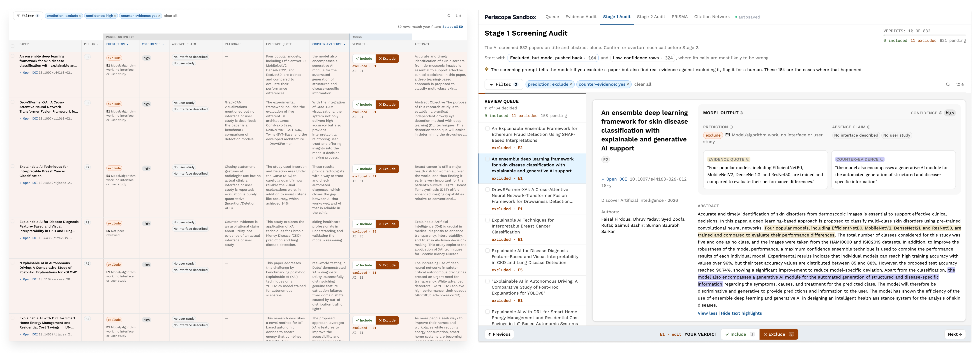Click info icon beside MODEL OUTPUT table header
980x353 pixels.
(x=132, y=37)
